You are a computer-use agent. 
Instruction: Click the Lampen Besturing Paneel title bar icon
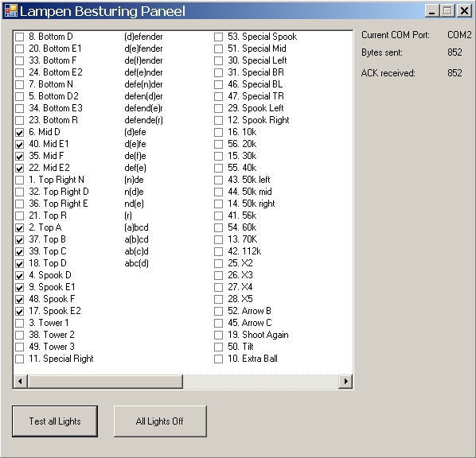point(11,11)
